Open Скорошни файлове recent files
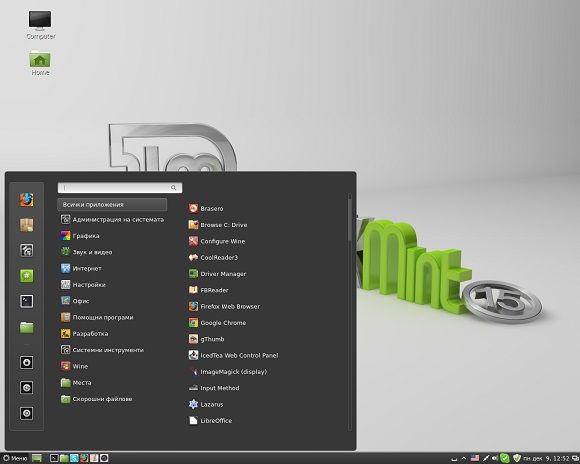The image size is (580, 464). [x=97, y=399]
